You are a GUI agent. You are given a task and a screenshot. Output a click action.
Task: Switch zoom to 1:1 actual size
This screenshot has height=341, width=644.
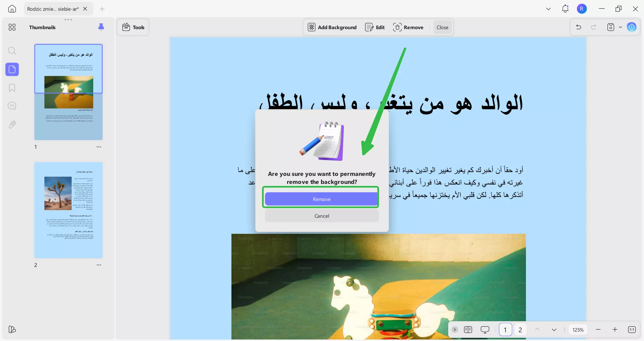632,330
